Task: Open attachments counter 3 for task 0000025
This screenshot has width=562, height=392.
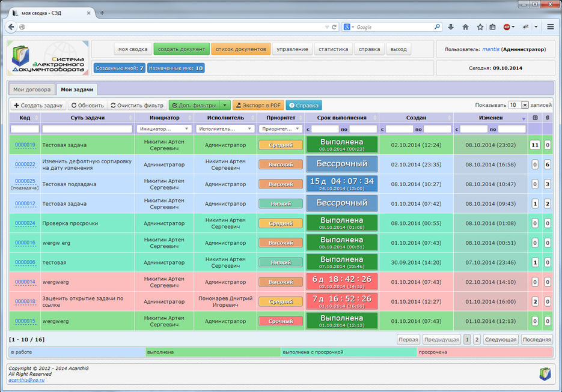Action: pos(548,184)
